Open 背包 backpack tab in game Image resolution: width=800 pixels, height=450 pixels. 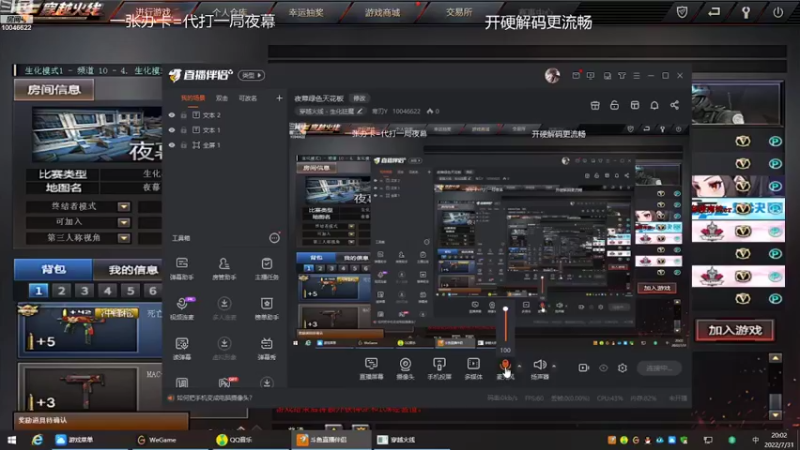tap(53, 269)
